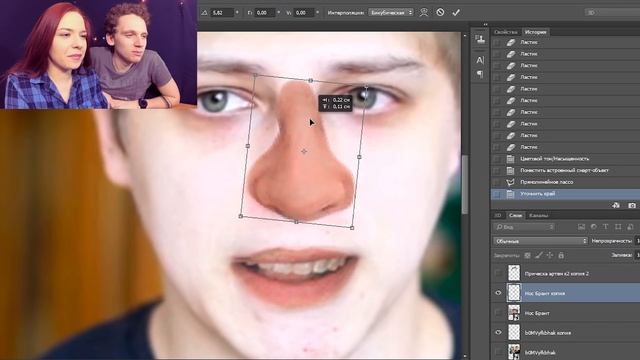Open the Обычные blend mode dropdown

click(540, 241)
